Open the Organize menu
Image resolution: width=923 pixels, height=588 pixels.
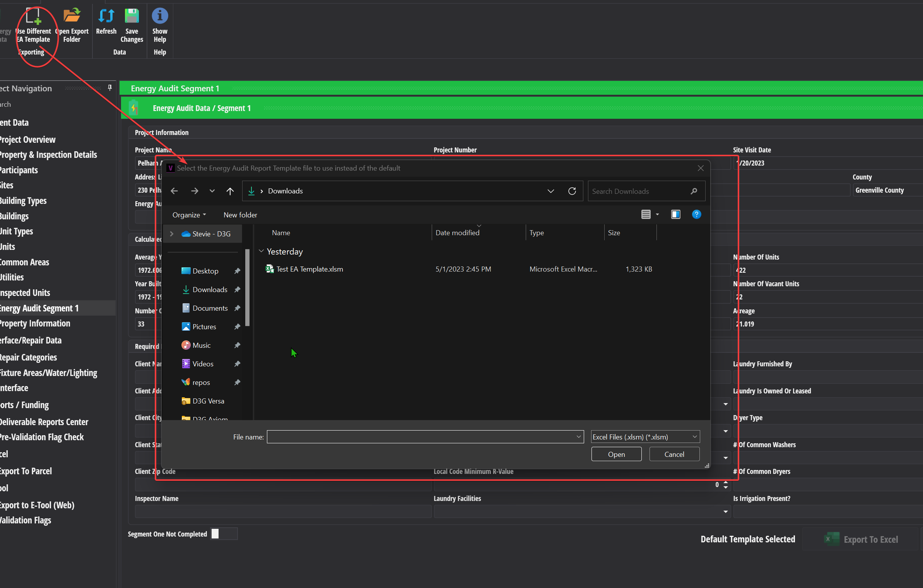(x=188, y=215)
